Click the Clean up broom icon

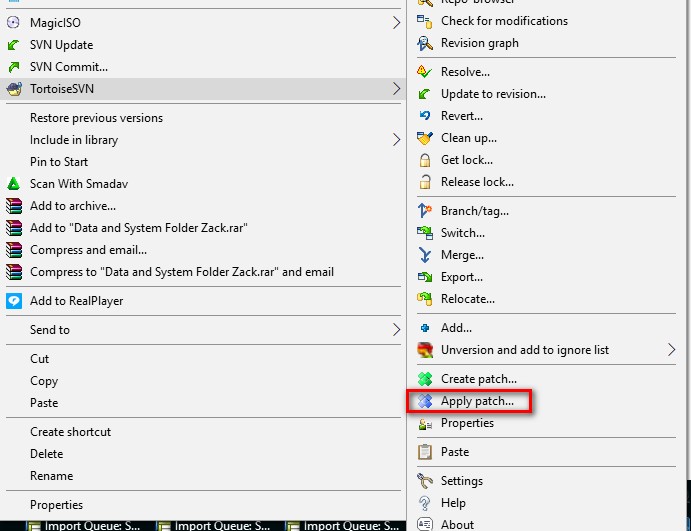coord(425,137)
